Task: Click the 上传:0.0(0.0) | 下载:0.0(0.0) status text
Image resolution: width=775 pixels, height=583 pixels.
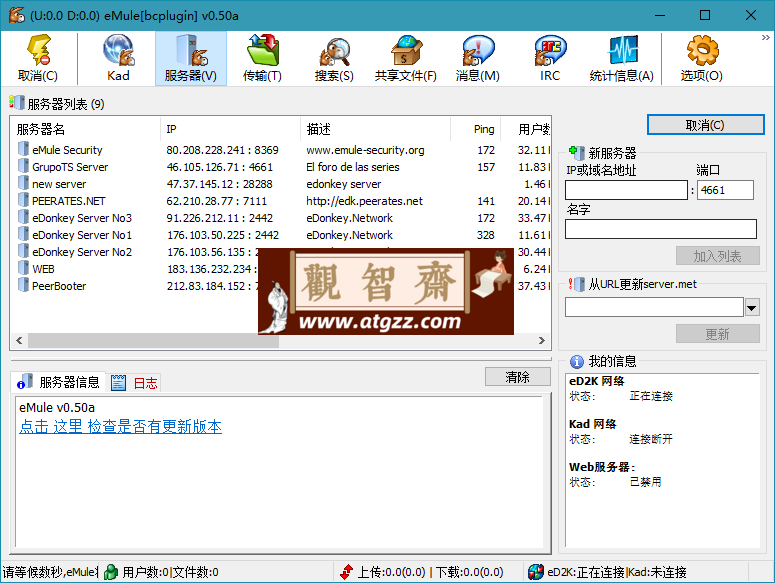Action: coord(431,572)
